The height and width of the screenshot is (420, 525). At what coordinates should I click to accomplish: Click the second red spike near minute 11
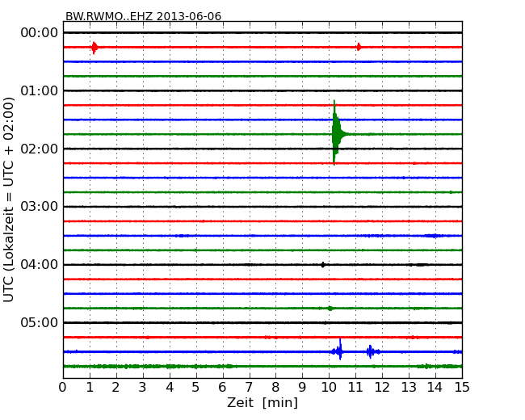tap(359, 47)
